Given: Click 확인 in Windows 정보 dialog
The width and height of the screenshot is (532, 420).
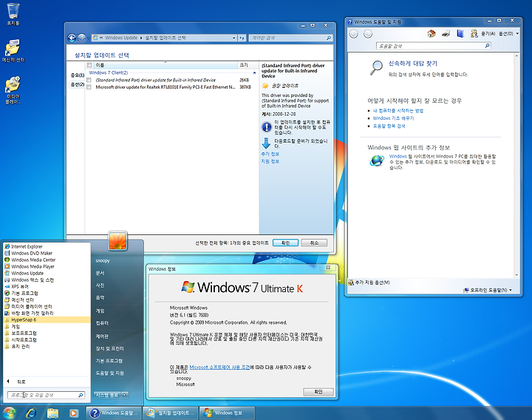Looking at the screenshot, I should [318, 392].
